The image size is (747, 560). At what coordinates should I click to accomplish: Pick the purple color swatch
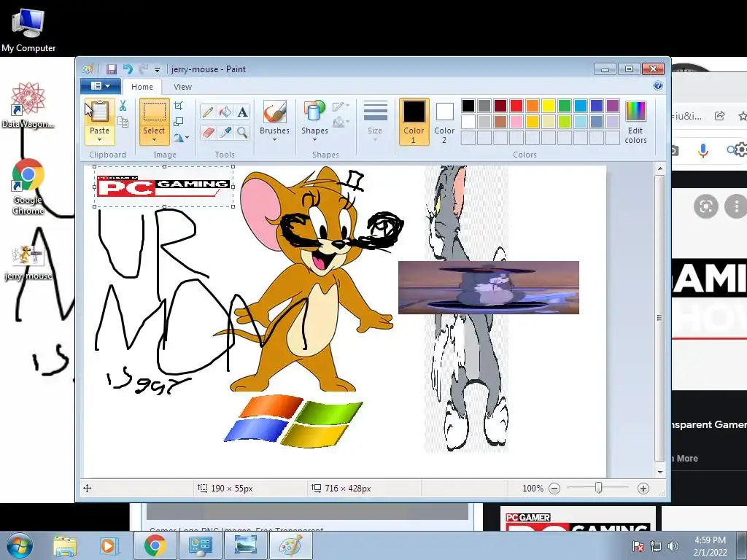[x=613, y=105]
